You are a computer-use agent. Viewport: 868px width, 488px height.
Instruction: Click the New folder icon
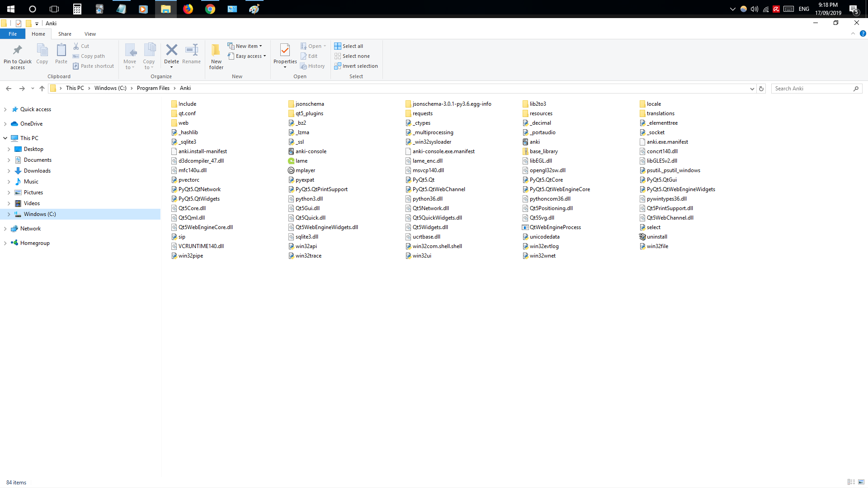[216, 50]
